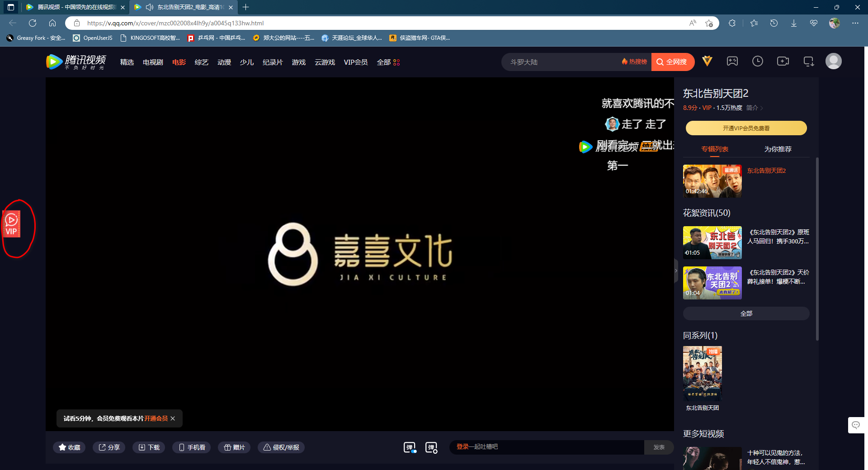Viewport: 868px width, 470px height.
Task: Click the download client icon in header
Action: [x=808, y=61]
